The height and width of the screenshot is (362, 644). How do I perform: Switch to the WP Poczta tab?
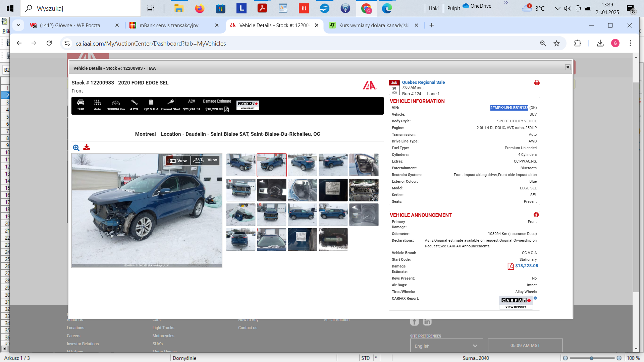coord(70,25)
